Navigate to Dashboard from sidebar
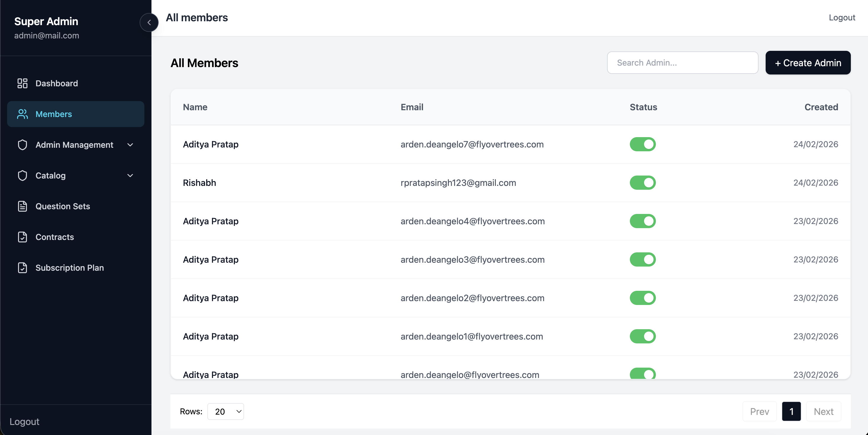The height and width of the screenshot is (435, 868). [x=57, y=83]
